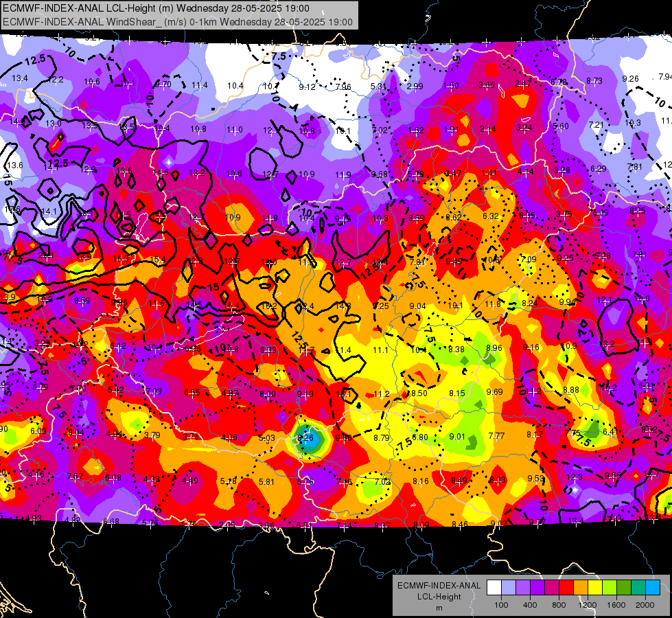
Task: Click the grid value 5.31
Action: (379, 87)
